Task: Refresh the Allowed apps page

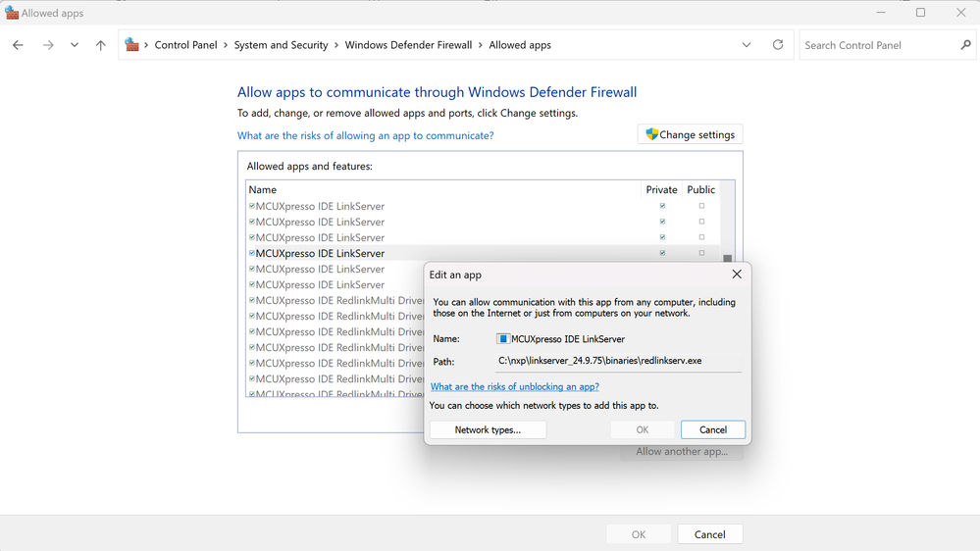Action: coord(778,45)
